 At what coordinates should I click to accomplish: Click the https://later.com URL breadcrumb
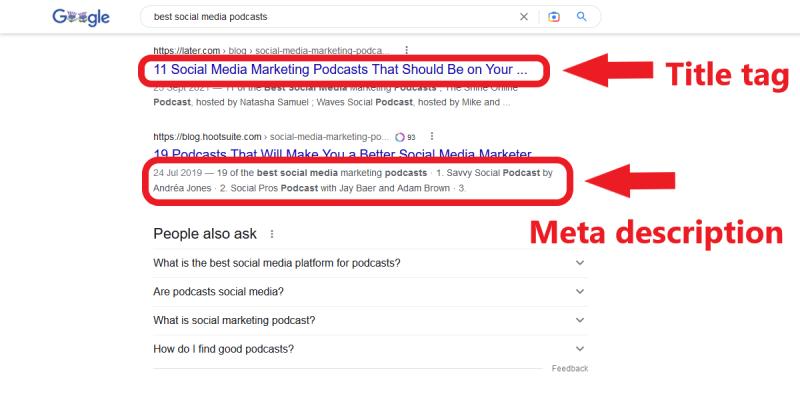point(271,51)
